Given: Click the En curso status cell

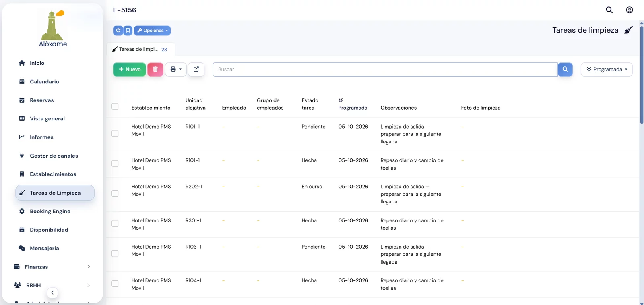Looking at the screenshot, I should coord(312,187).
